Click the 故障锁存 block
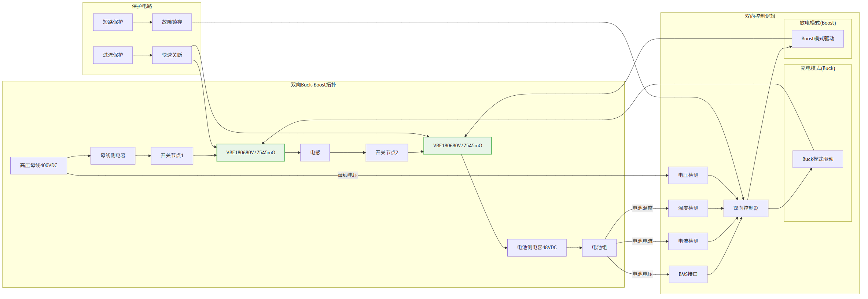This screenshot has height=299, width=868. tap(172, 22)
